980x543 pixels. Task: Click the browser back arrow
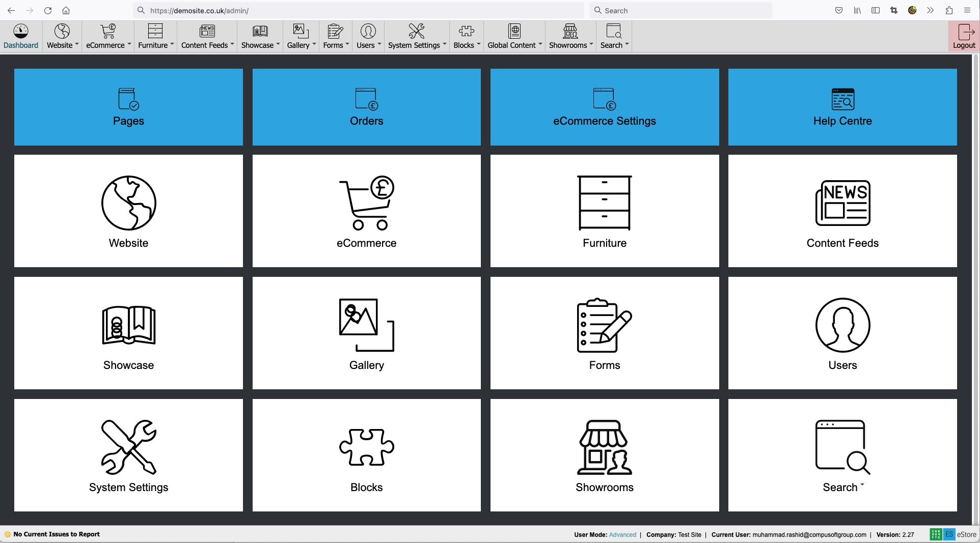[x=11, y=10]
